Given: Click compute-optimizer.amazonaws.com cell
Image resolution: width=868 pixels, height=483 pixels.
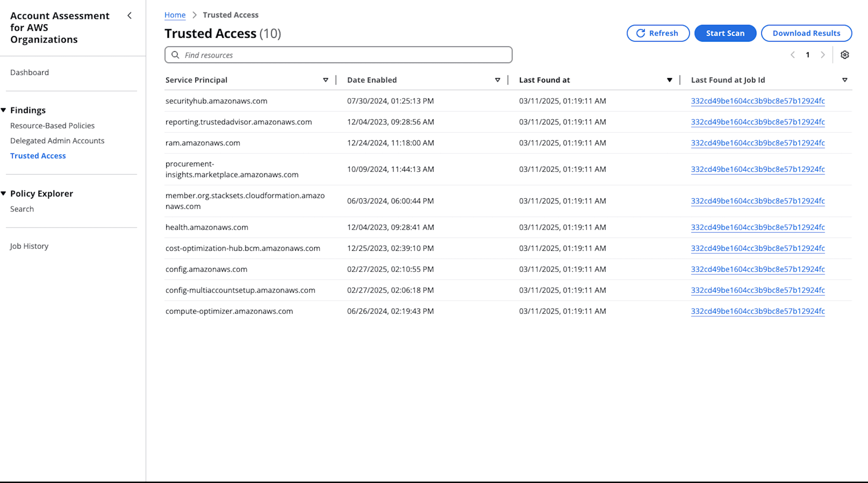Looking at the screenshot, I should [229, 311].
